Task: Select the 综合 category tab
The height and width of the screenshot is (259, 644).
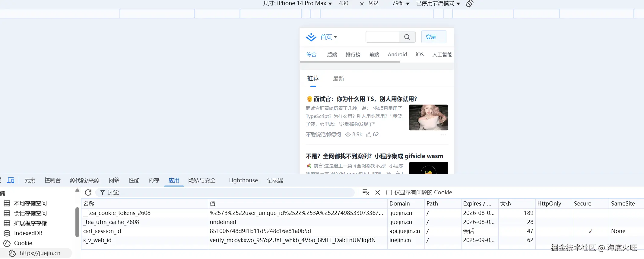Action: pos(311,54)
